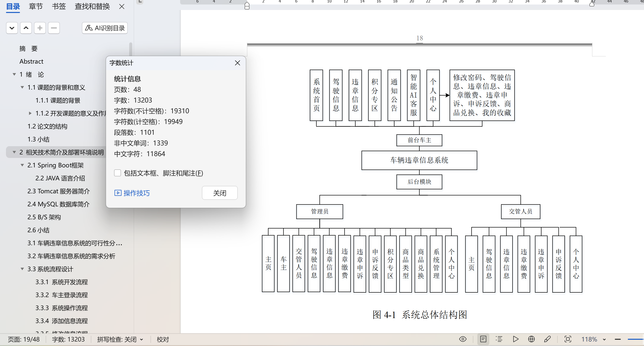Open the zoom percentage dropdown
Viewport: 644px width, 346px height.
604,340
